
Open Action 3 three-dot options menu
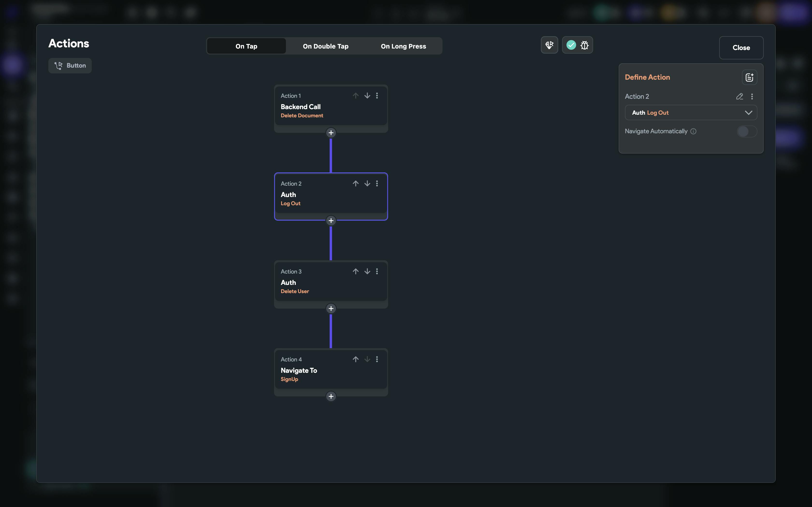(x=377, y=271)
